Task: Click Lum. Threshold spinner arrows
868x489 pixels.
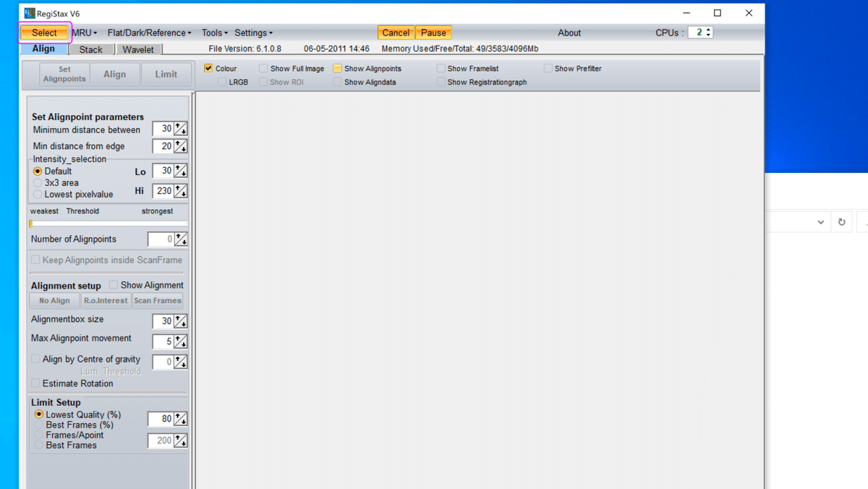Action: (181, 362)
